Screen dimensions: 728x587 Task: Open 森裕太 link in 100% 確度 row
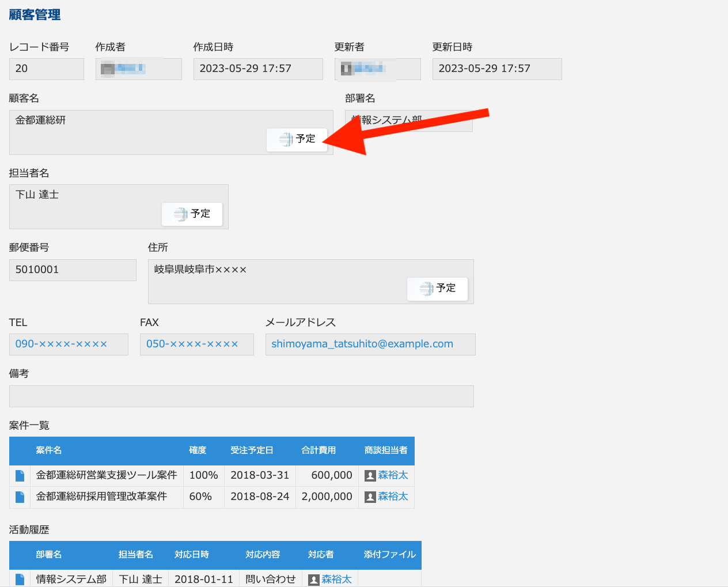tap(393, 475)
